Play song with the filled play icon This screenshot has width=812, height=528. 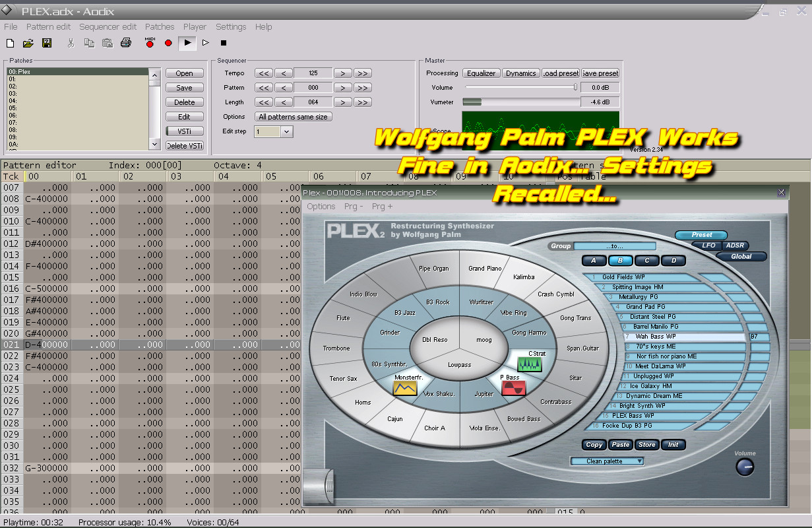tap(187, 43)
